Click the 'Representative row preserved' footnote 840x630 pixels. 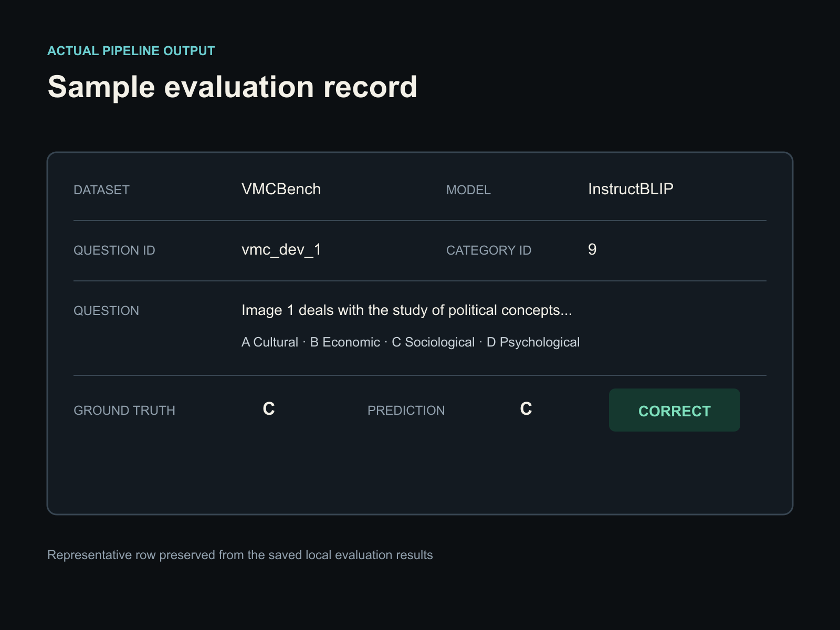point(240,555)
